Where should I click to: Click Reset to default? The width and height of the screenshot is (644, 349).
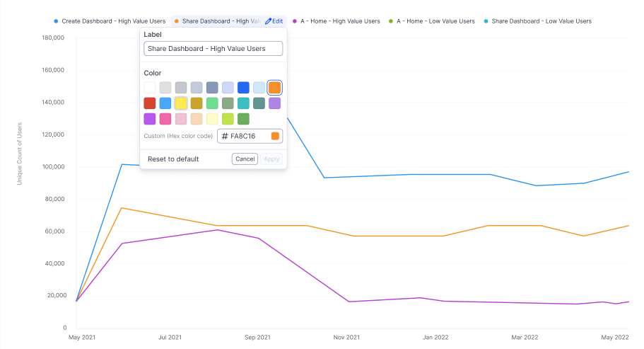173,159
